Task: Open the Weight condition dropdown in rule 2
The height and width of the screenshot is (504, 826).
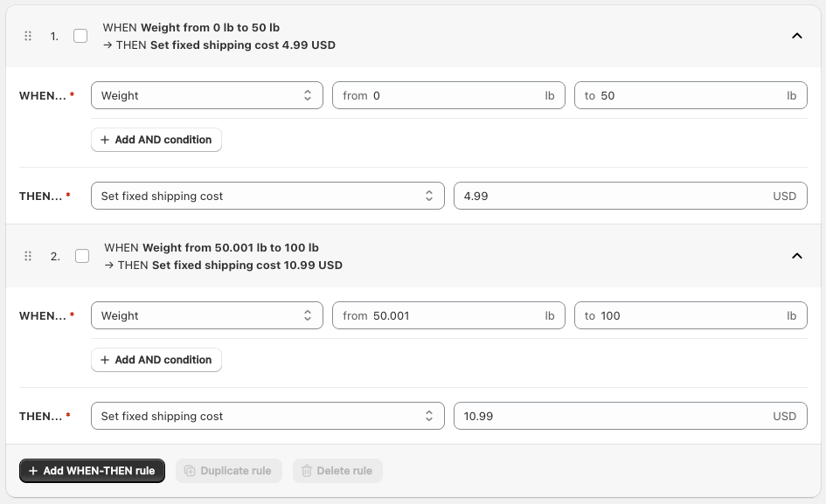Action: tap(206, 315)
